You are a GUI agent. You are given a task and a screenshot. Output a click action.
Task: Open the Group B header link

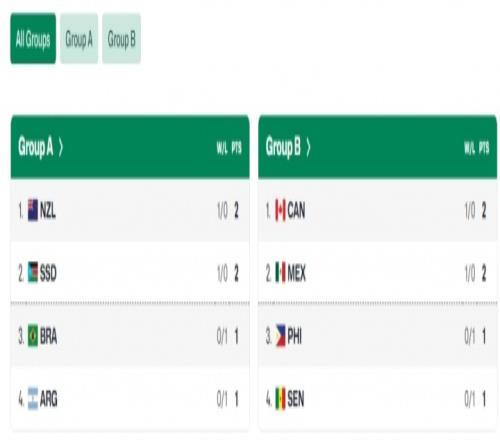(283, 147)
